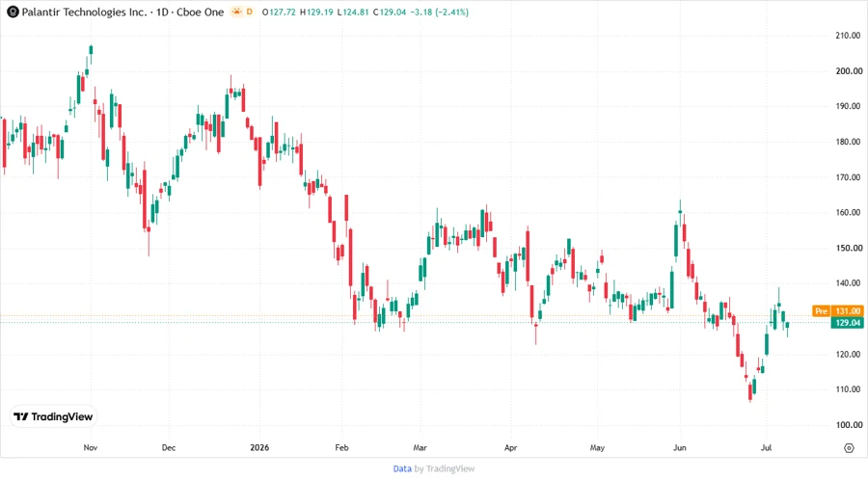Click the O127.72 open value

pyautogui.click(x=279, y=12)
